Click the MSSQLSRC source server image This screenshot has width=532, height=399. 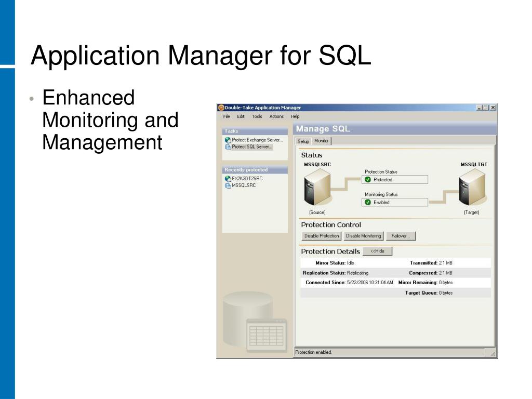click(x=317, y=187)
